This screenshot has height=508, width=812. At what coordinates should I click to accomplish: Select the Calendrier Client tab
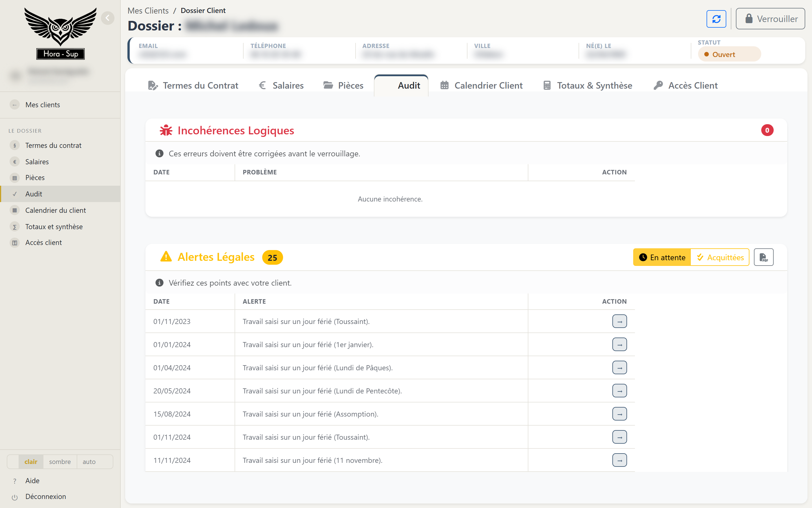click(481, 85)
